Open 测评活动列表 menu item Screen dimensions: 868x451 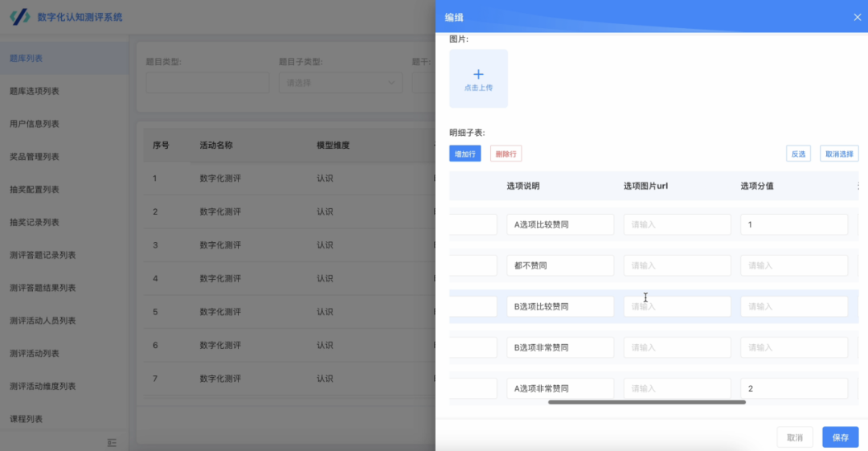(x=64, y=353)
